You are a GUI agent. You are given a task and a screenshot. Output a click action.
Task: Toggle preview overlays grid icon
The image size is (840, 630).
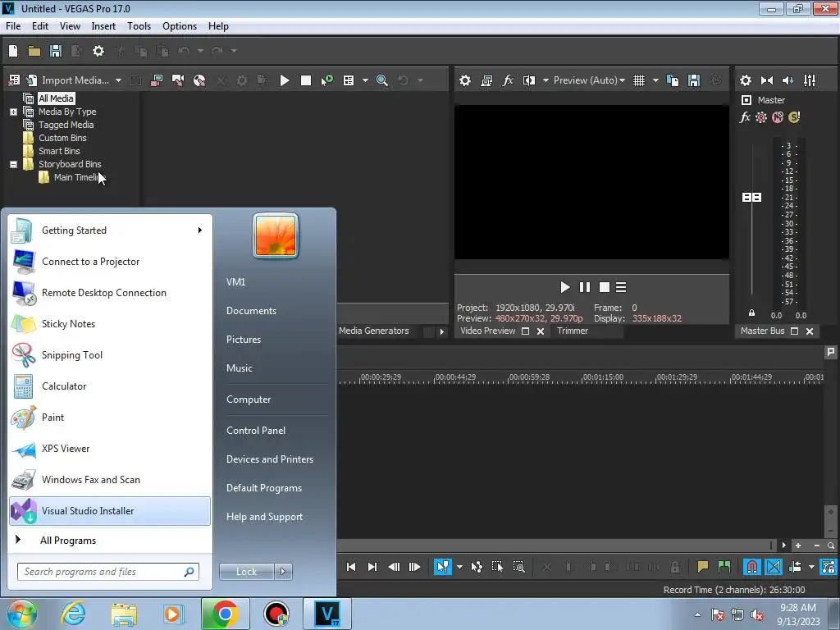click(x=639, y=80)
